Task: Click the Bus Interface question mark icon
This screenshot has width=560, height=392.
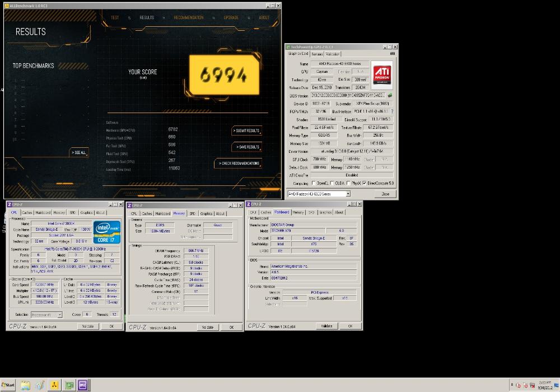Action: [x=392, y=111]
